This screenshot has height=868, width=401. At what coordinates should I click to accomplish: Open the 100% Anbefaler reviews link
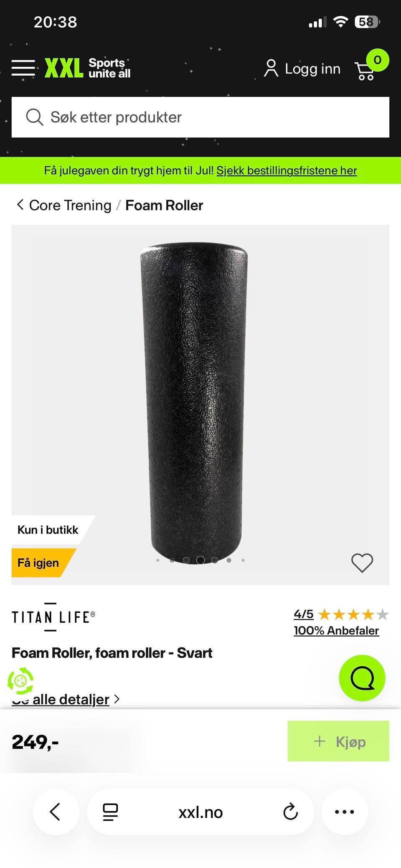point(336,631)
